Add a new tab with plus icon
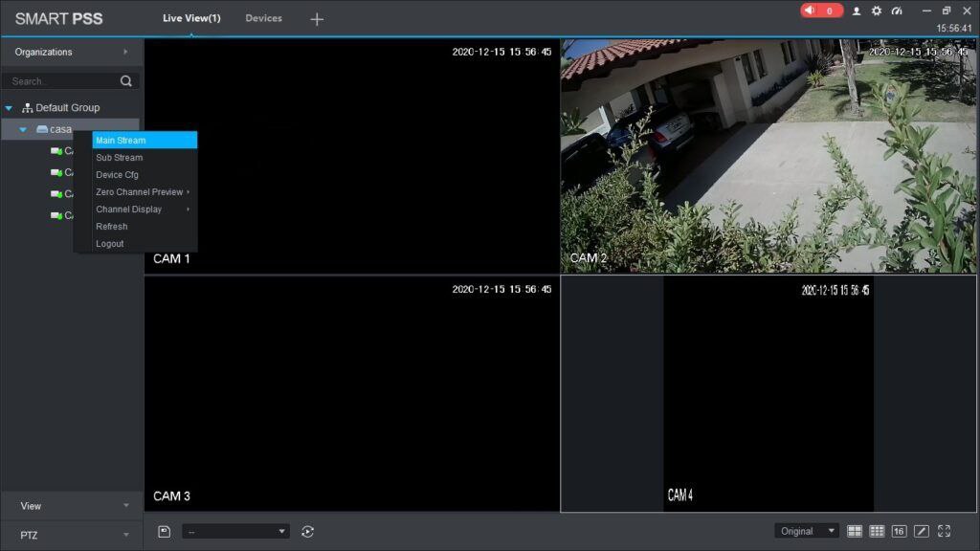980x551 pixels. click(317, 19)
